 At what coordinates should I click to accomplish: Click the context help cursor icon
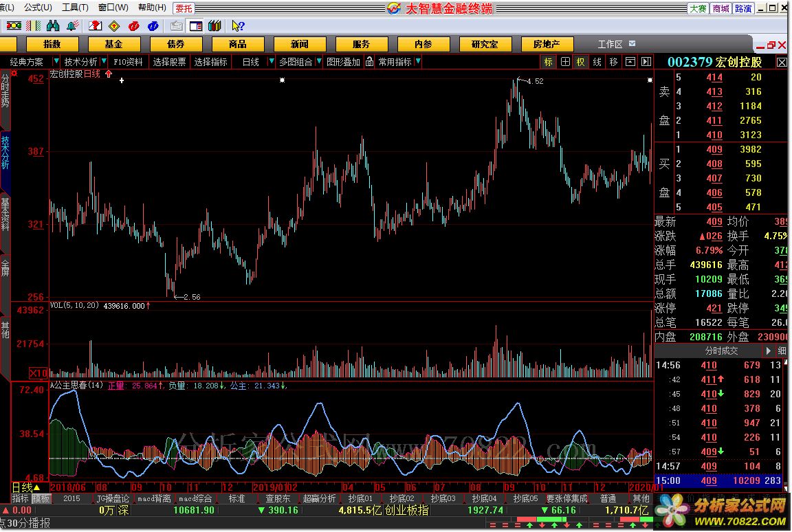pos(238,25)
